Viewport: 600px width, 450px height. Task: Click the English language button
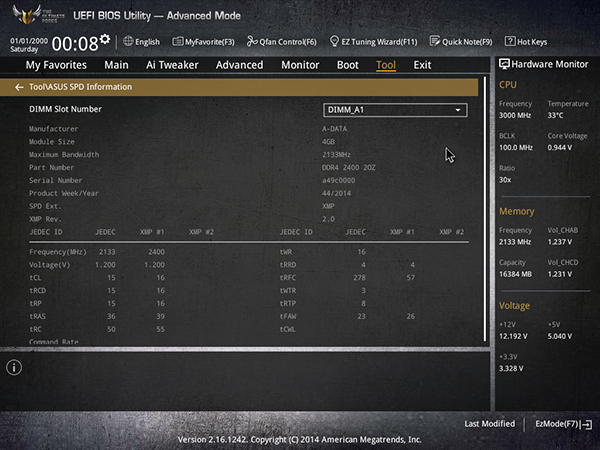pos(141,41)
